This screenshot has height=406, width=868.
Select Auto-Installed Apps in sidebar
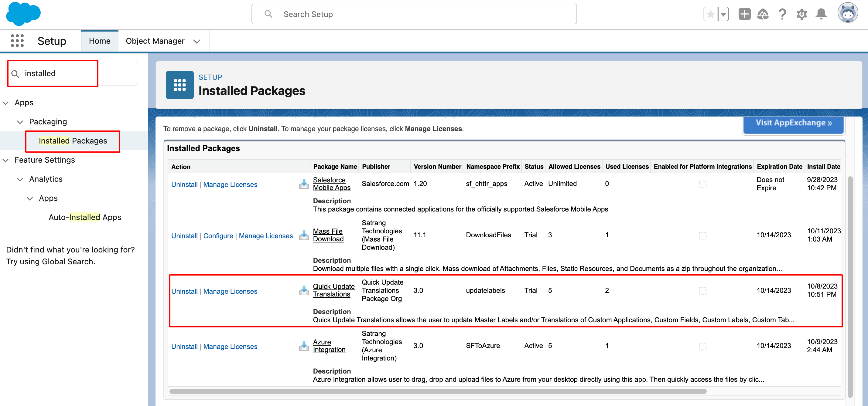(84, 217)
